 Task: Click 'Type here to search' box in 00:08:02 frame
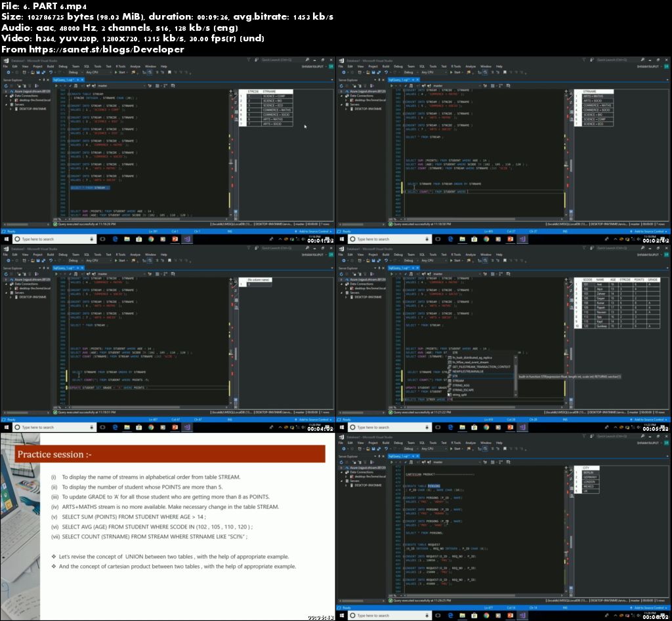pyautogui.click(x=389, y=616)
